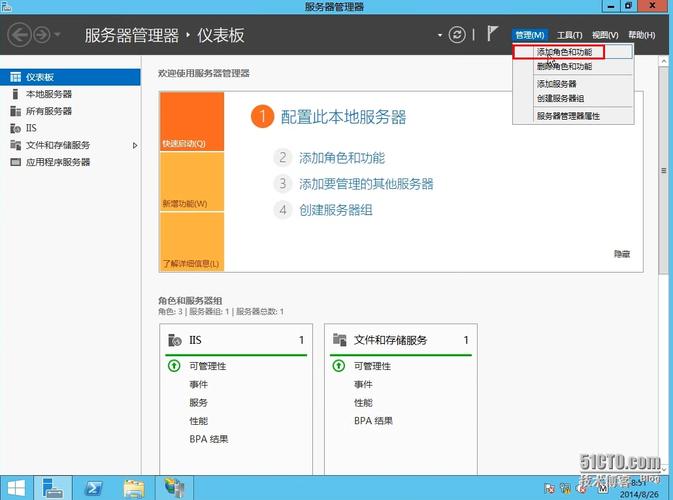Open the notifications flag

point(492,33)
